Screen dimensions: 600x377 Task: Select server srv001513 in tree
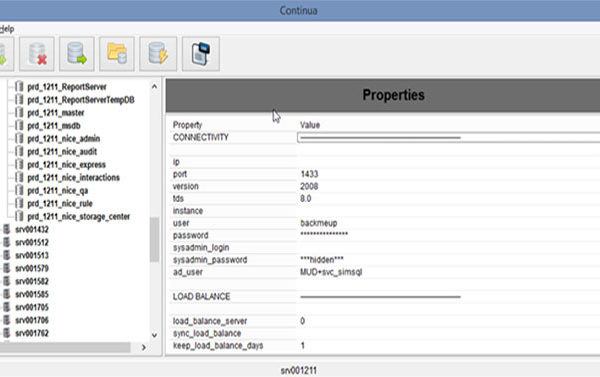pos(32,255)
